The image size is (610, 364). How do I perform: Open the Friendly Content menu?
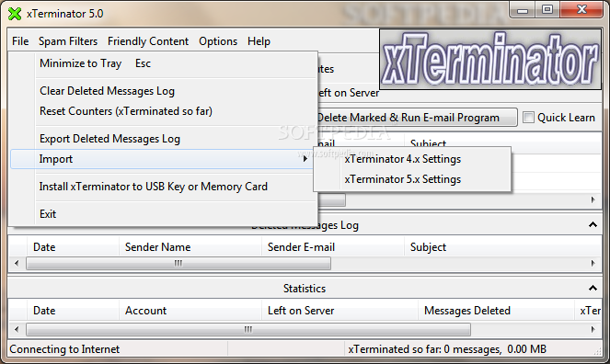pyautogui.click(x=148, y=41)
